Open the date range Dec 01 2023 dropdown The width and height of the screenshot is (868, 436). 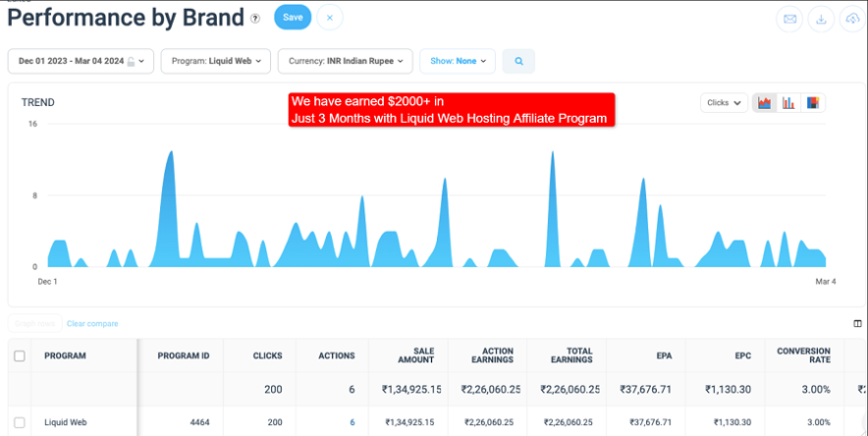(x=81, y=61)
